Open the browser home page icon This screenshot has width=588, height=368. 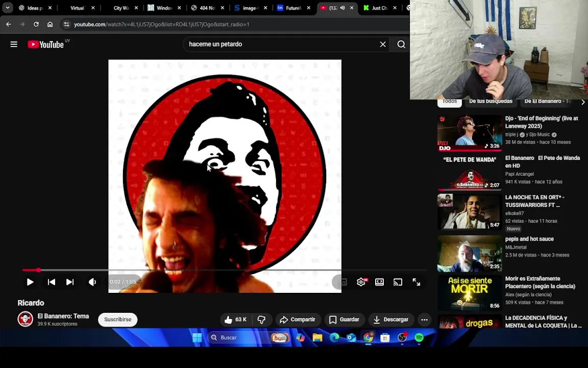(x=50, y=25)
